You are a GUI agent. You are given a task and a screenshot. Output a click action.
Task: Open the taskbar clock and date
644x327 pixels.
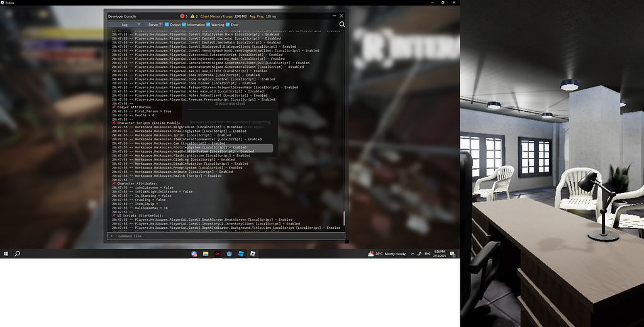[440, 254]
